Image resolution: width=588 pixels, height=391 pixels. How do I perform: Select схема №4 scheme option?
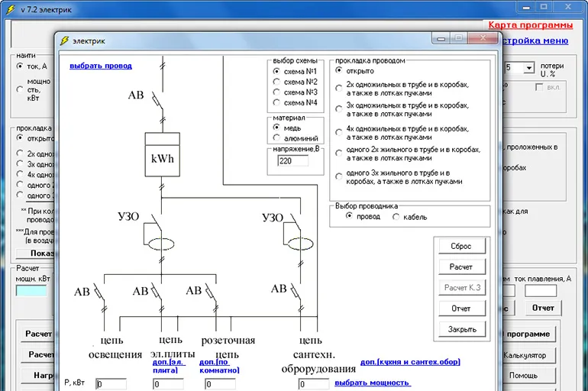tap(276, 102)
